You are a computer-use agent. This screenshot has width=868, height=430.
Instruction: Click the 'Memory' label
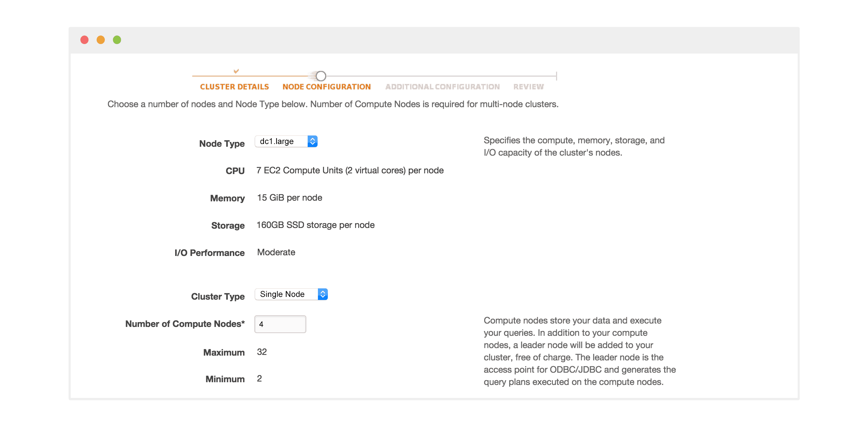pyautogui.click(x=227, y=198)
